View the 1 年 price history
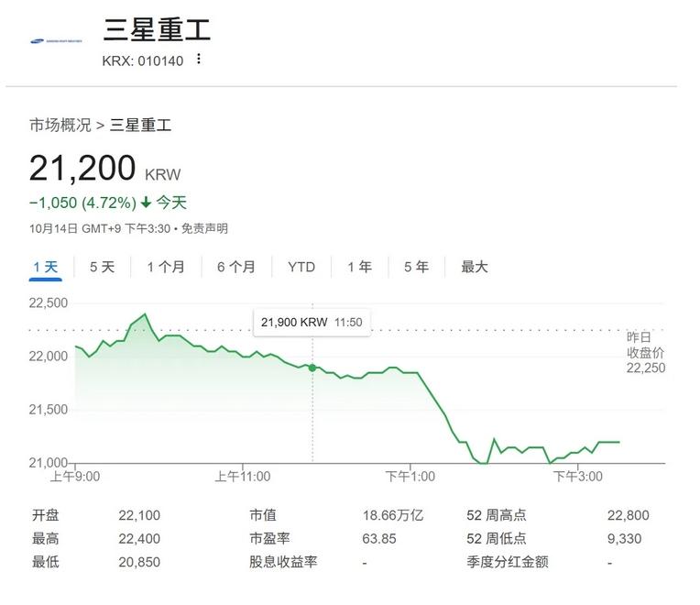This screenshot has height=605, width=700. [x=359, y=267]
